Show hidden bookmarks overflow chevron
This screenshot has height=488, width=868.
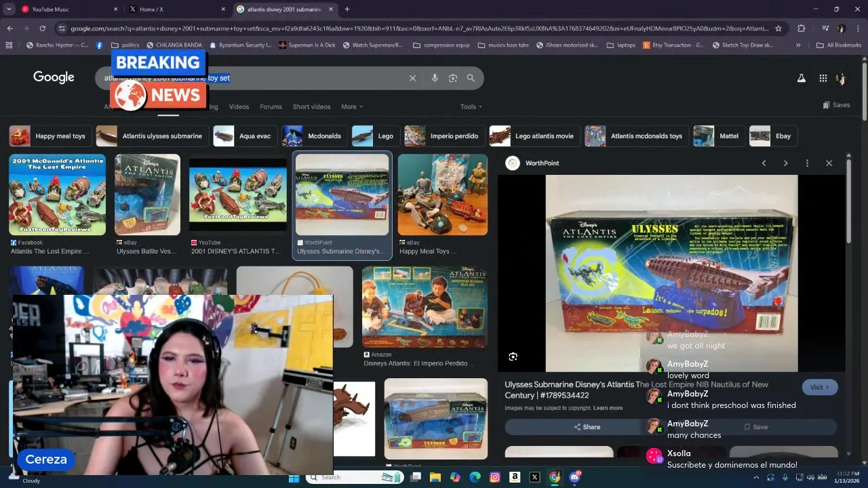[797, 45]
